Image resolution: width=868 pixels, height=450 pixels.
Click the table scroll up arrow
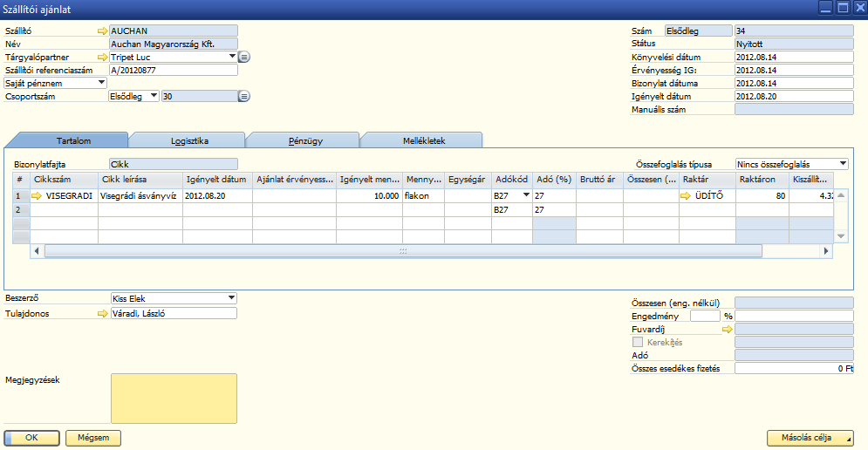click(840, 195)
